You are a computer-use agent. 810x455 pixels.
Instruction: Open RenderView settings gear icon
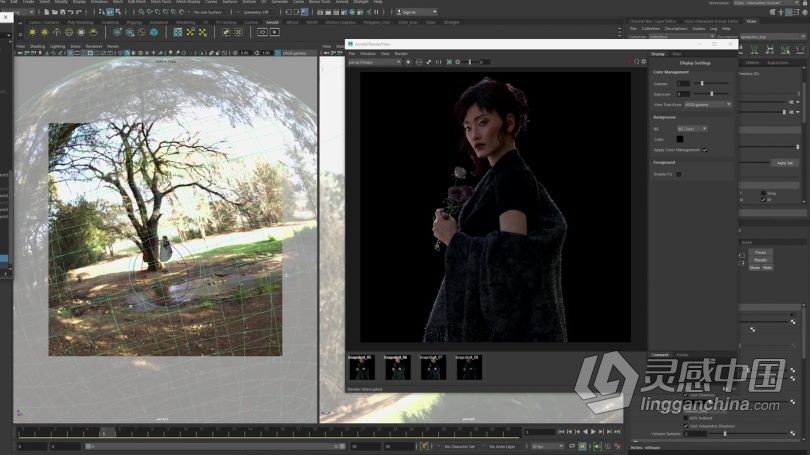click(x=643, y=61)
